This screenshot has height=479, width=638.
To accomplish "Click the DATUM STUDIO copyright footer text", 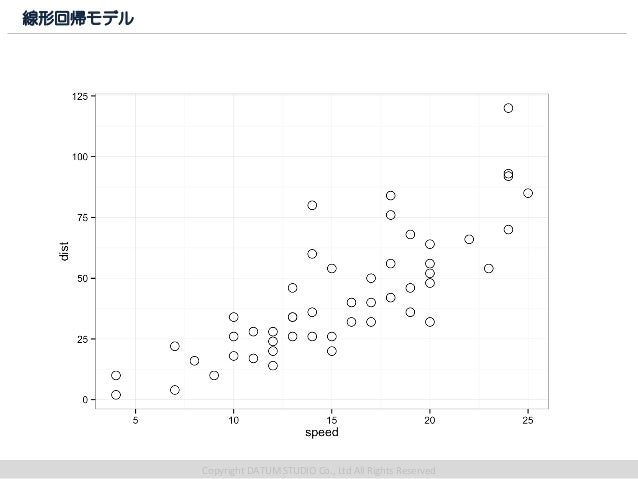I will pyautogui.click(x=319, y=471).
